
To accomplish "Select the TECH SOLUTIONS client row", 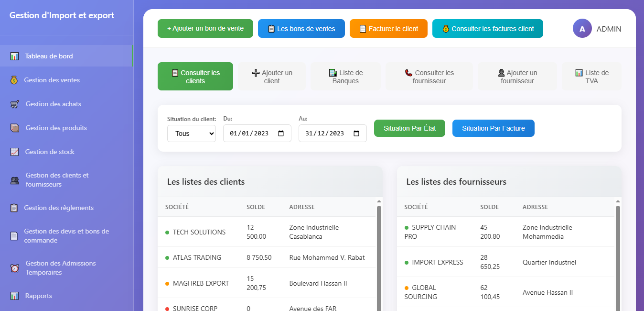I will (x=267, y=232).
